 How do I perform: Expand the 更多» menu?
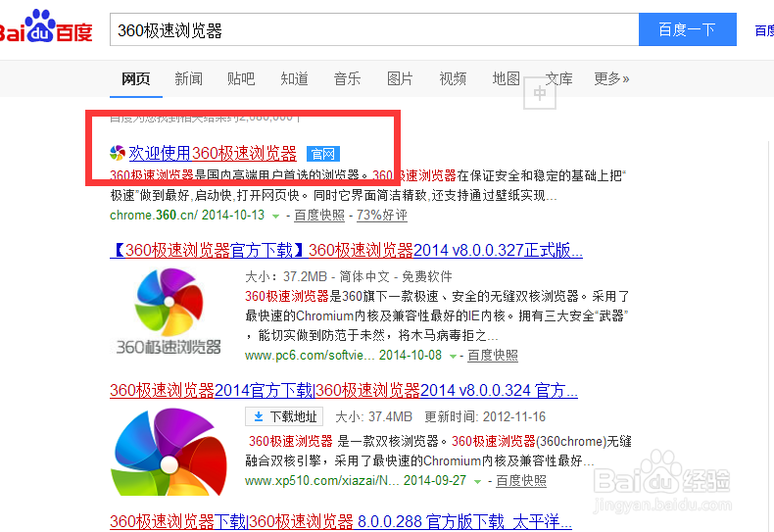[611, 79]
